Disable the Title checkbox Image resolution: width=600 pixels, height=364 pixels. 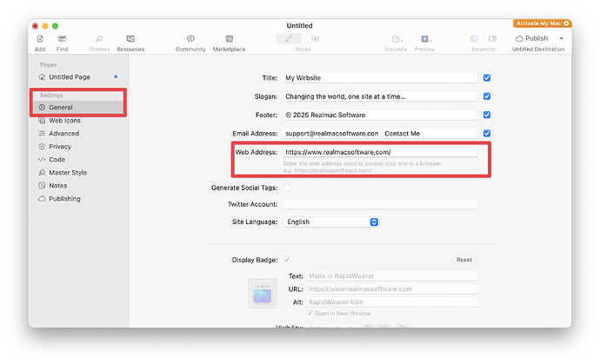coord(487,78)
